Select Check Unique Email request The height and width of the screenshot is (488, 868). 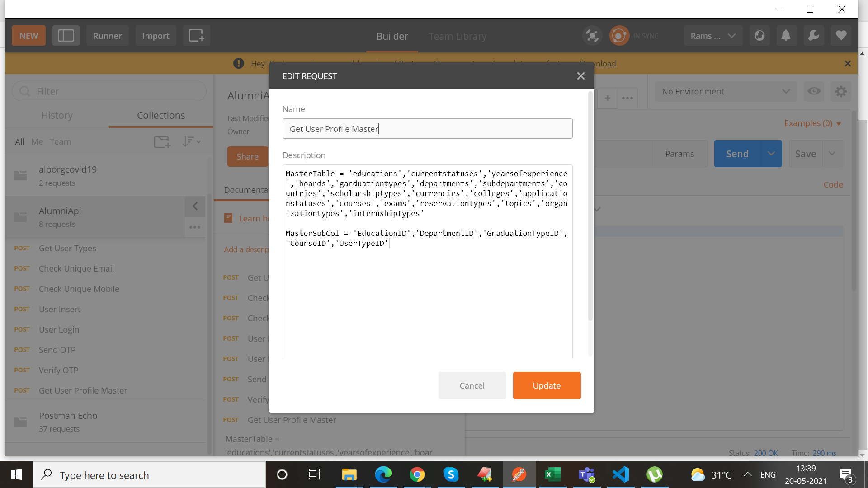pyautogui.click(x=76, y=268)
